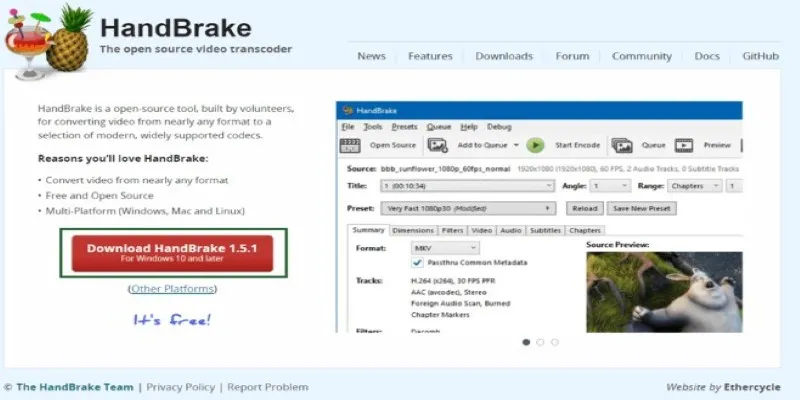800x400 pixels.
Task: Click the Other Platforms link
Action: (172, 289)
